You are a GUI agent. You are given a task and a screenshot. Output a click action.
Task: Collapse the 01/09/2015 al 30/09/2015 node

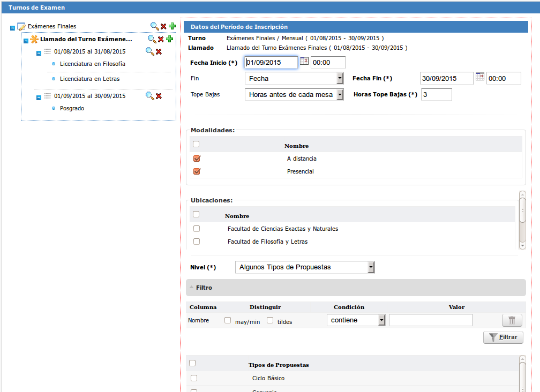coord(39,97)
